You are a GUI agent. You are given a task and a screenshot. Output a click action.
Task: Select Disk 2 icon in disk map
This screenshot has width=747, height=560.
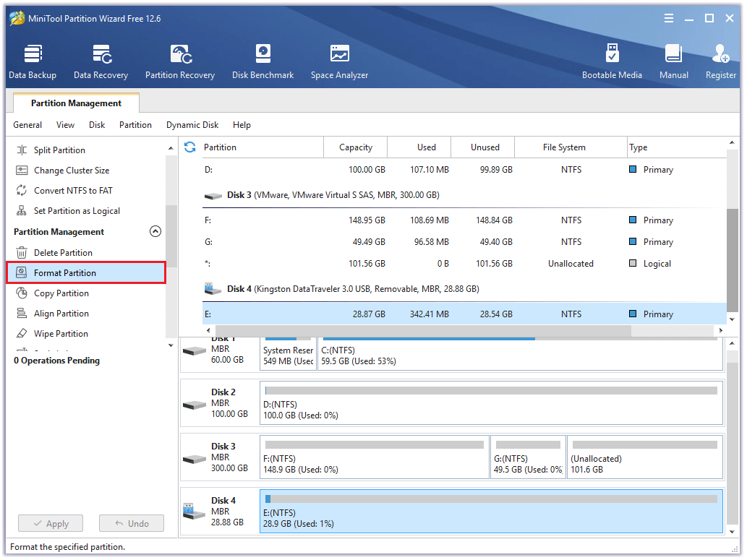pyautogui.click(x=195, y=405)
